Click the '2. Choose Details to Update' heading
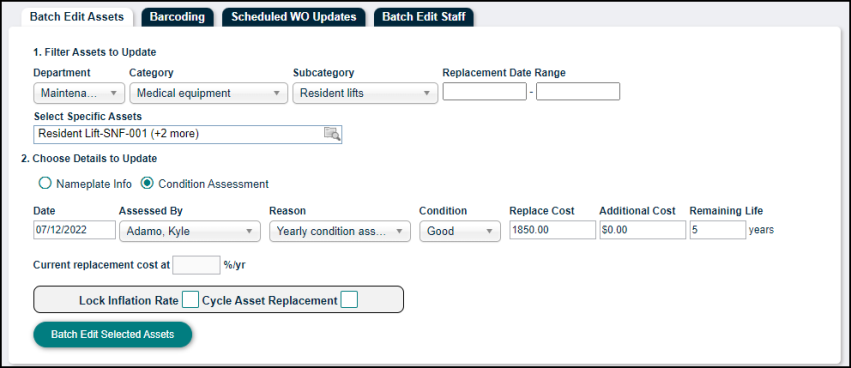 [89, 158]
